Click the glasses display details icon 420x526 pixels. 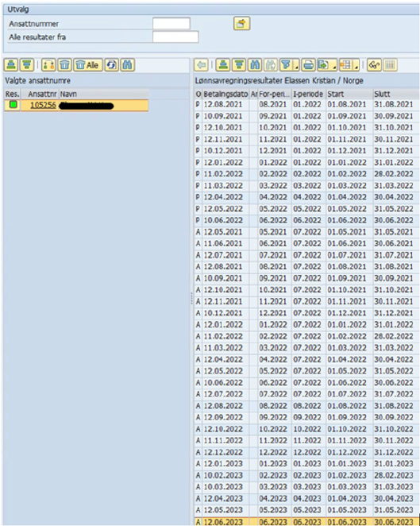374,64
